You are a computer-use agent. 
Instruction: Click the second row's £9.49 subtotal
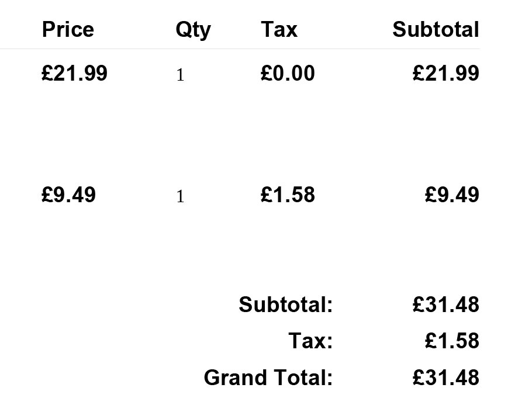[x=452, y=195]
